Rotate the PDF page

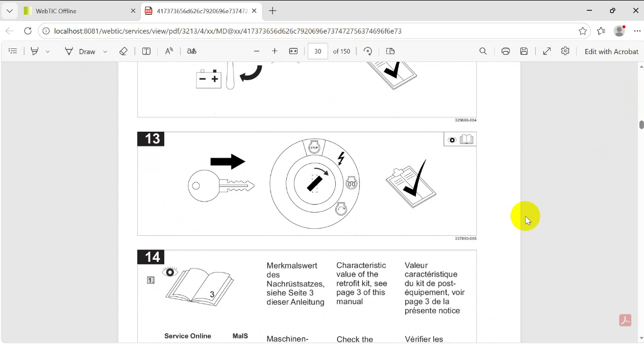[368, 51]
